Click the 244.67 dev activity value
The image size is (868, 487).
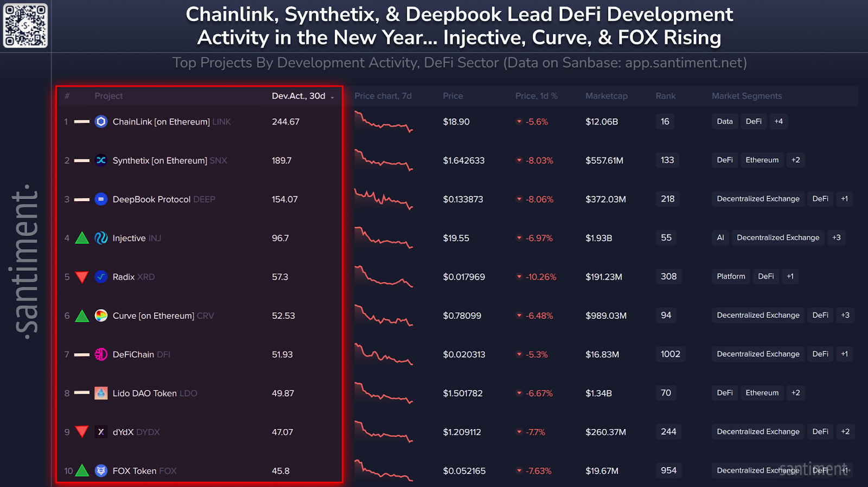(285, 121)
